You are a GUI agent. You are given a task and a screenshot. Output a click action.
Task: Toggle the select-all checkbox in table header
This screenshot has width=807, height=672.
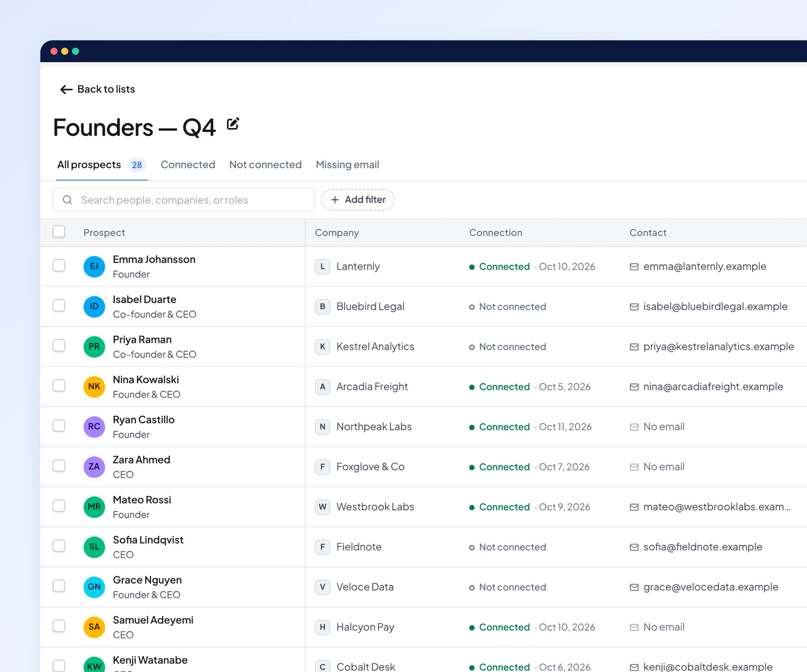59,232
